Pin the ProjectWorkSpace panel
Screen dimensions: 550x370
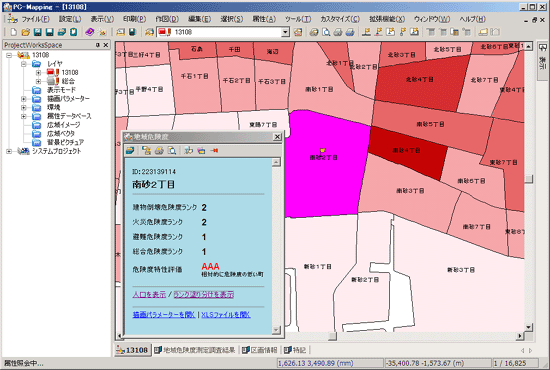98,45
